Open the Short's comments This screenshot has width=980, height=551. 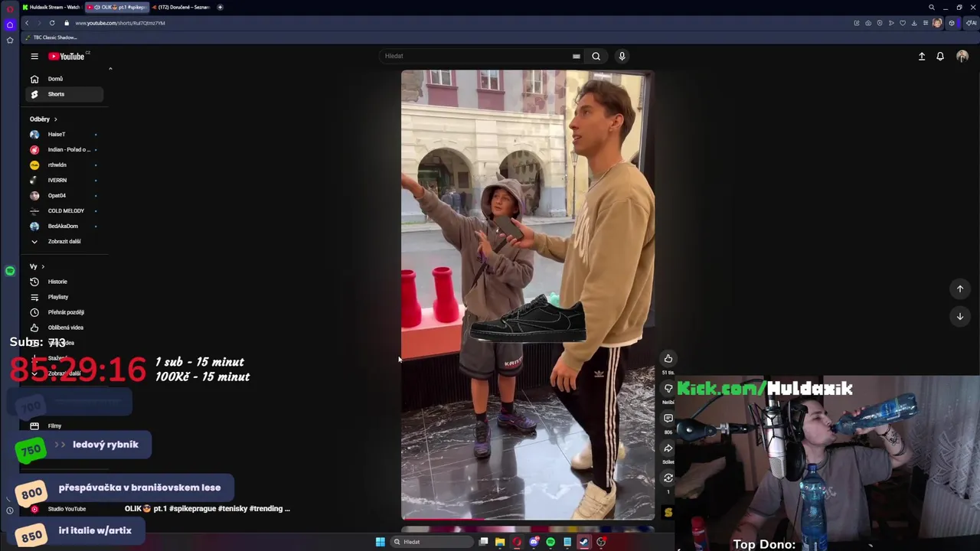coord(668,419)
